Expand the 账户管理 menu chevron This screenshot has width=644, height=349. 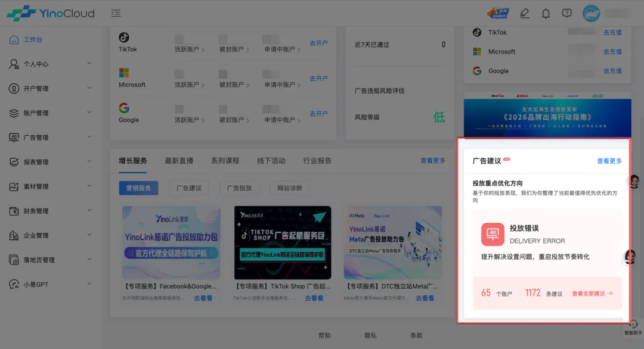click(89, 113)
